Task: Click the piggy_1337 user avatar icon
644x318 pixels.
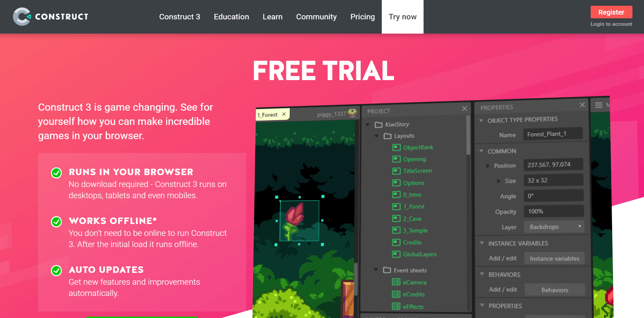Action: coord(352,113)
